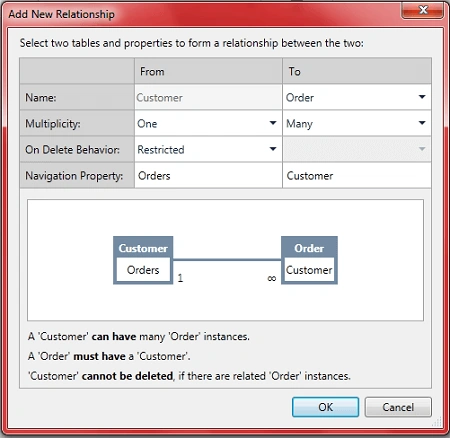
Task: Click the To Navigation Property field Customer
Action: (357, 175)
